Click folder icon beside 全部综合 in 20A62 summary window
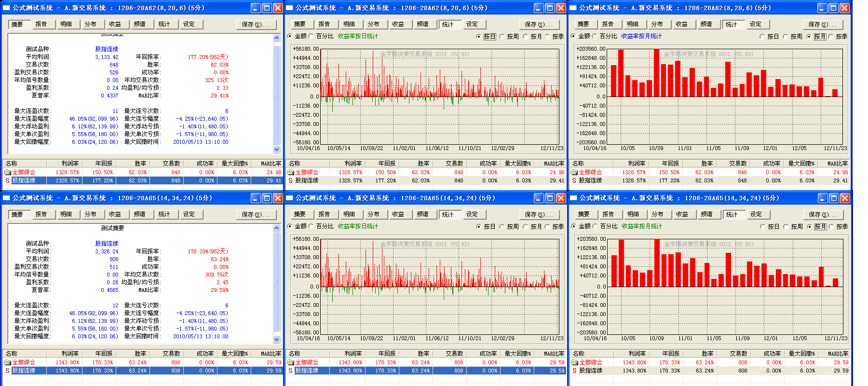This screenshot has width=868, height=386. (8, 172)
